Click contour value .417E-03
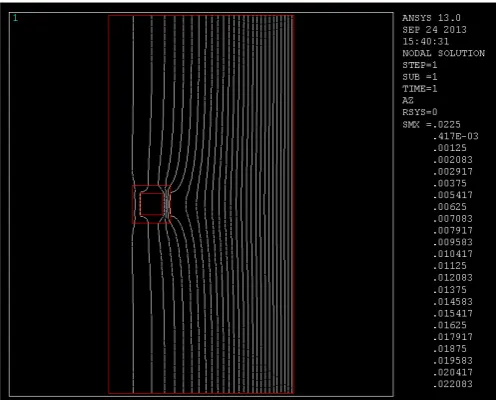 point(455,136)
